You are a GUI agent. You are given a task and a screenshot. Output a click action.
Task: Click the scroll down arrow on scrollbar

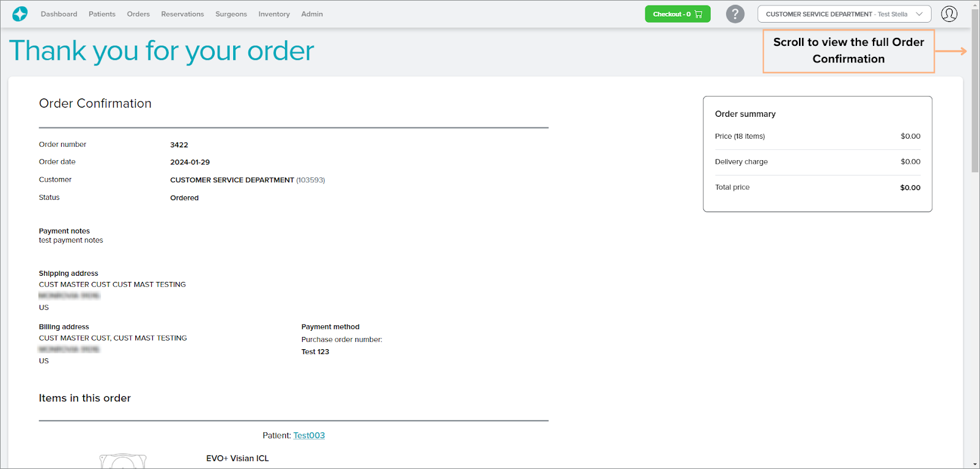point(975,464)
